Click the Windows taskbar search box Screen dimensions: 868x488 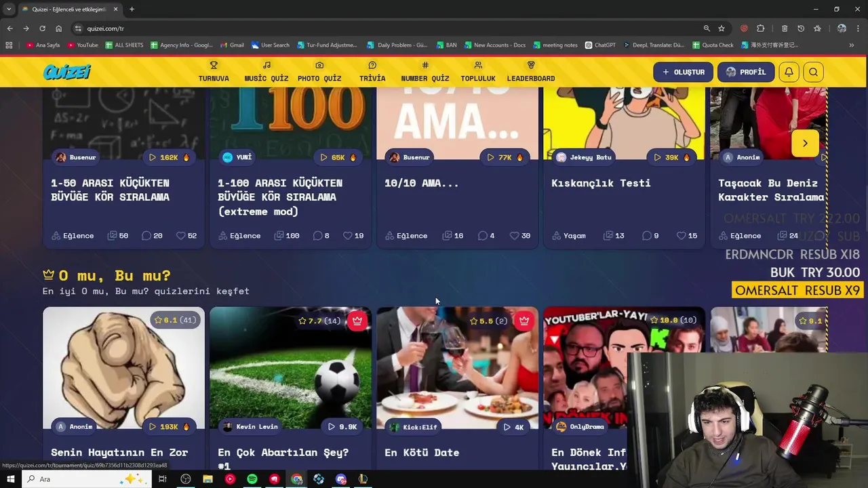click(87, 479)
